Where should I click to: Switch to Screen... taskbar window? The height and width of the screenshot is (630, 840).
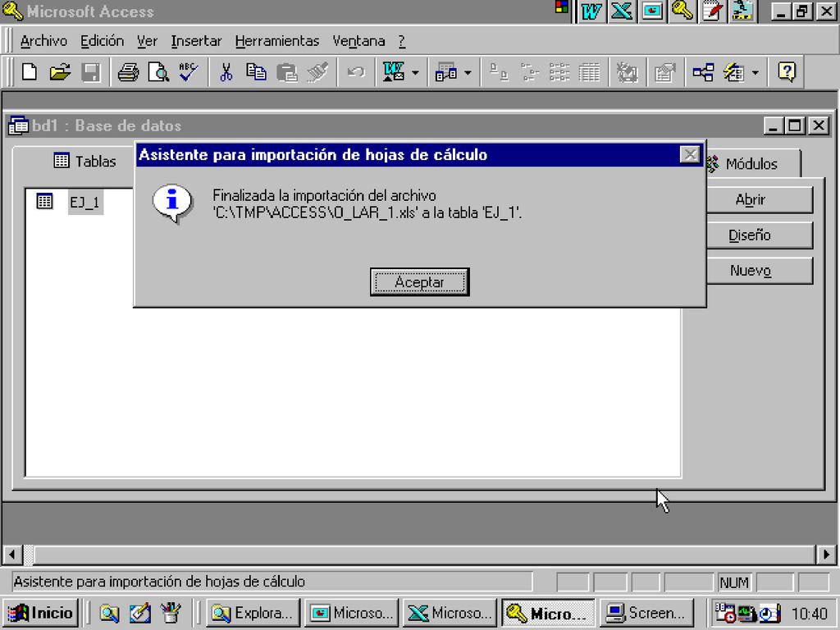coord(646,612)
